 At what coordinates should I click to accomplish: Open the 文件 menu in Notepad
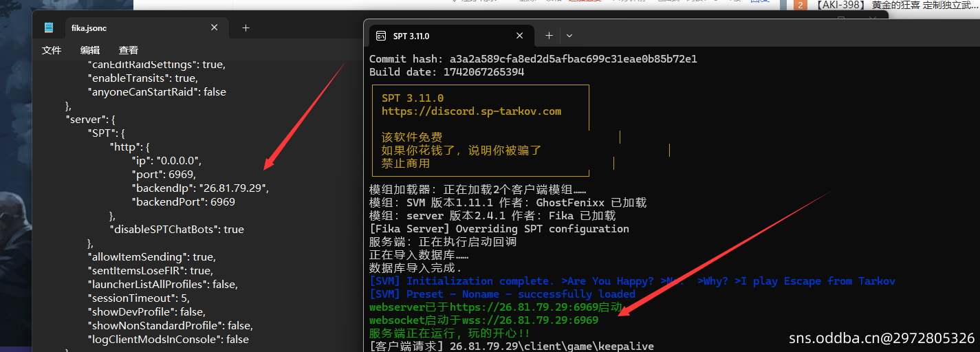pos(52,50)
